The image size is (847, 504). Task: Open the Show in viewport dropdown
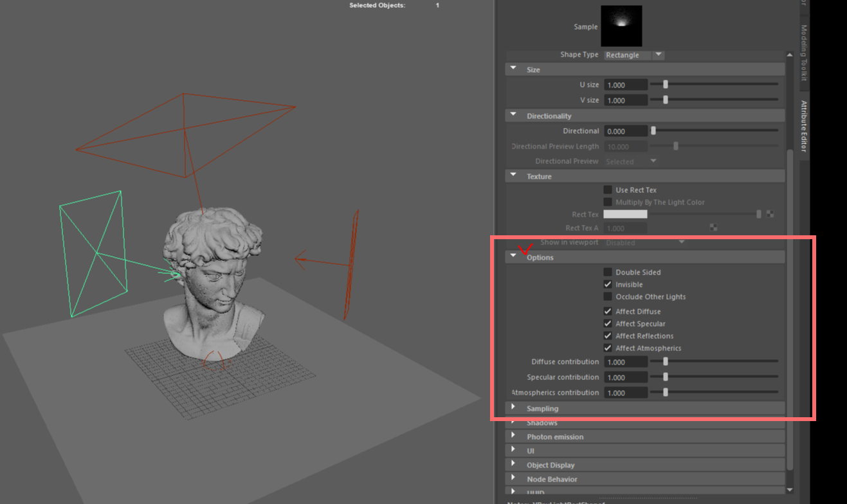(645, 242)
